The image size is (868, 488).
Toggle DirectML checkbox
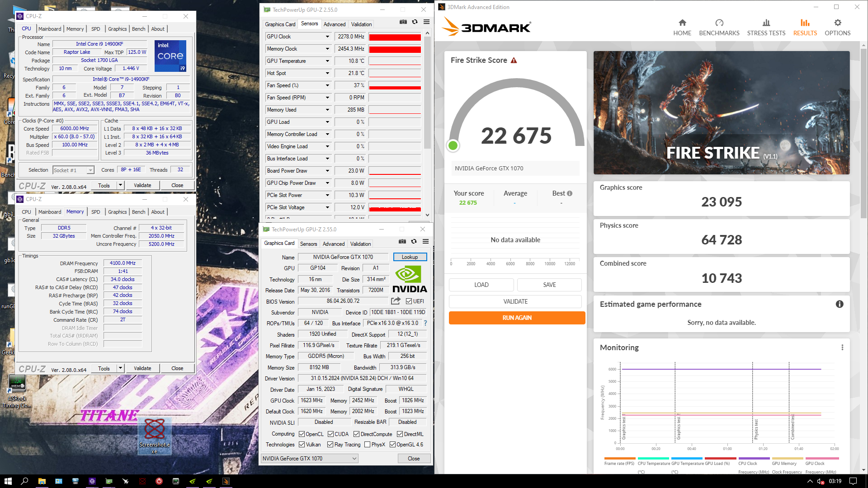pyautogui.click(x=400, y=434)
